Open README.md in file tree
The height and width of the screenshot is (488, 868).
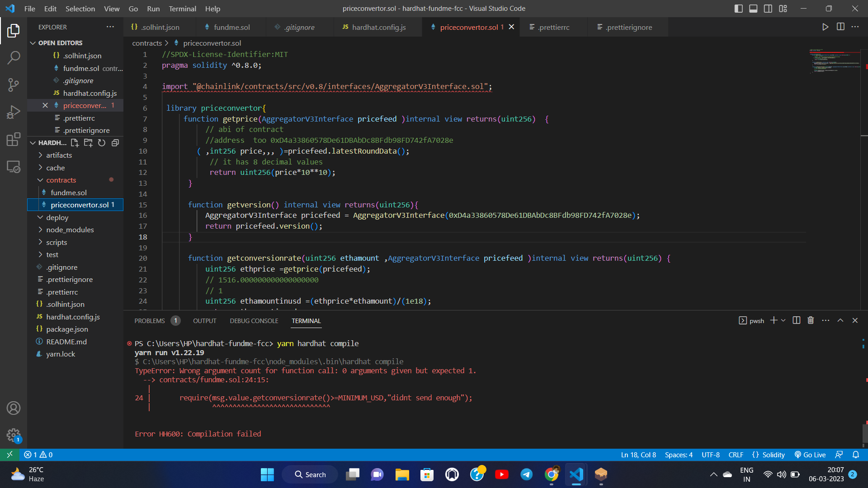(x=66, y=342)
